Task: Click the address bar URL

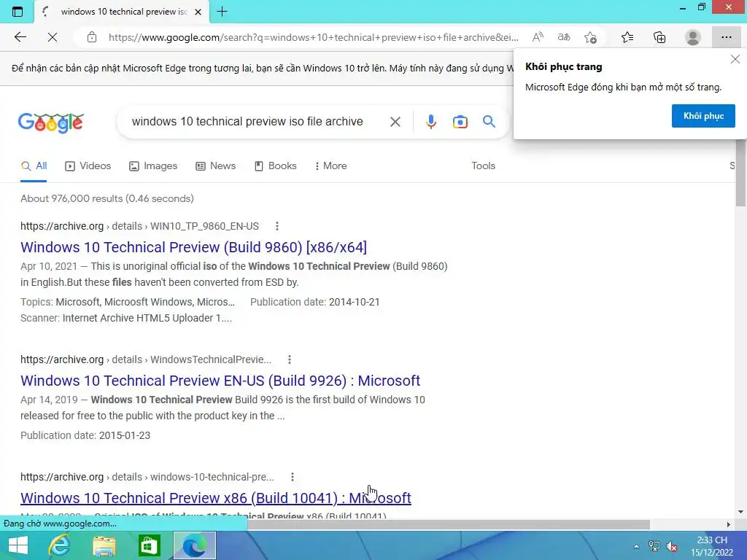Action: pyautogui.click(x=313, y=37)
